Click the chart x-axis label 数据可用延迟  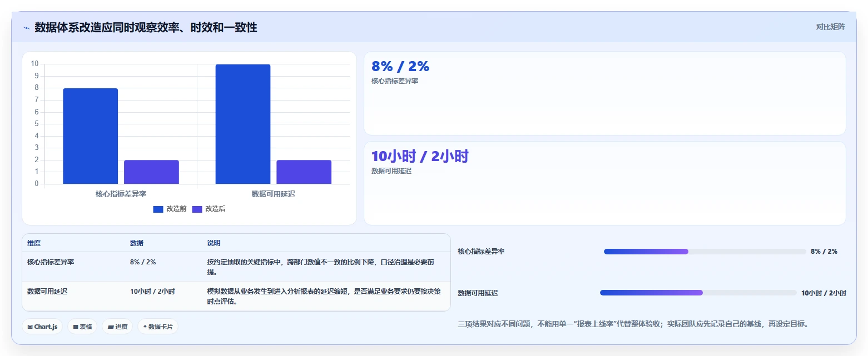point(274,194)
